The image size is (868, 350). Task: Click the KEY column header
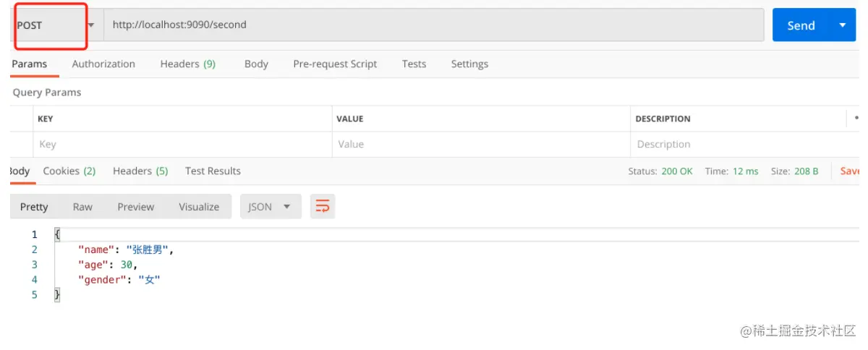pos(46,119)
